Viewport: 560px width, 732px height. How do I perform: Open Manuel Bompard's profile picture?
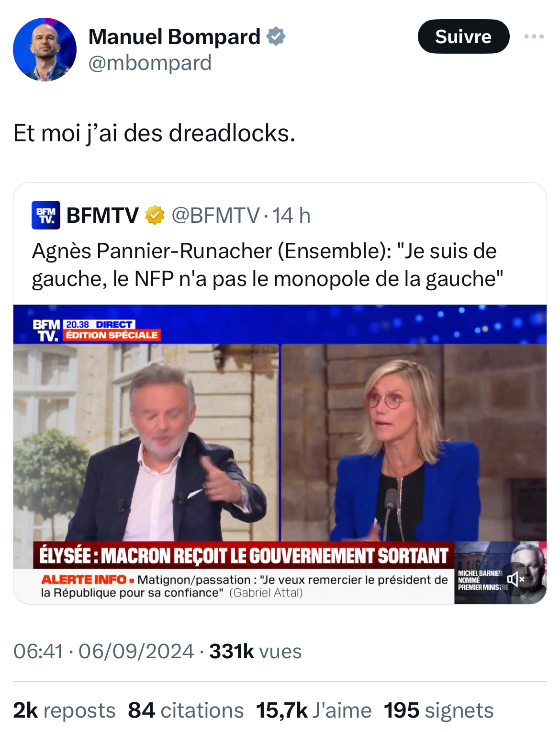45,49
